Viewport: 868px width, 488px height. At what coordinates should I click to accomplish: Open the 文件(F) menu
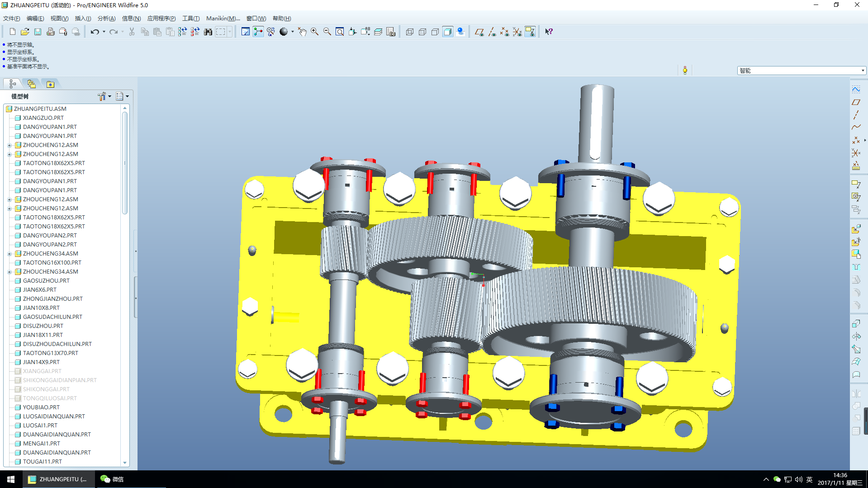coord(12,19)
